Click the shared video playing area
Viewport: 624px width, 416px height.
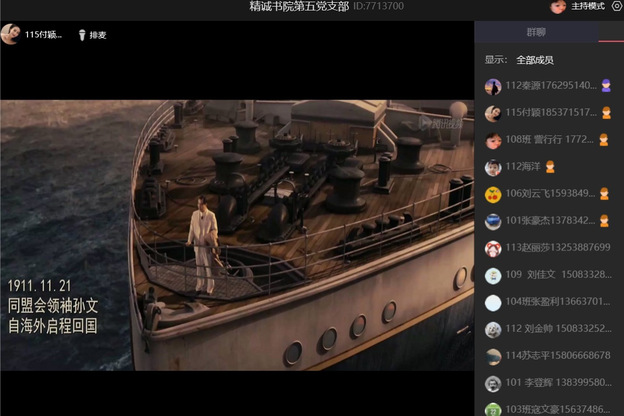(x=237, y=235)
